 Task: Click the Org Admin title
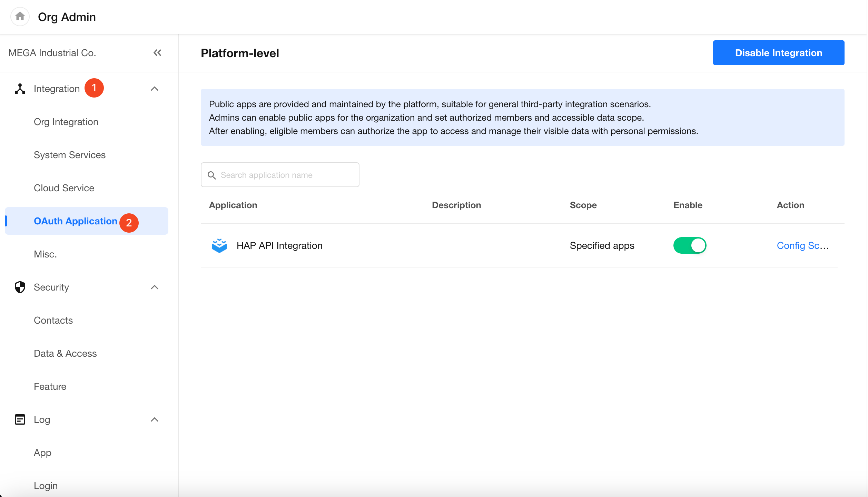[67, 17]
